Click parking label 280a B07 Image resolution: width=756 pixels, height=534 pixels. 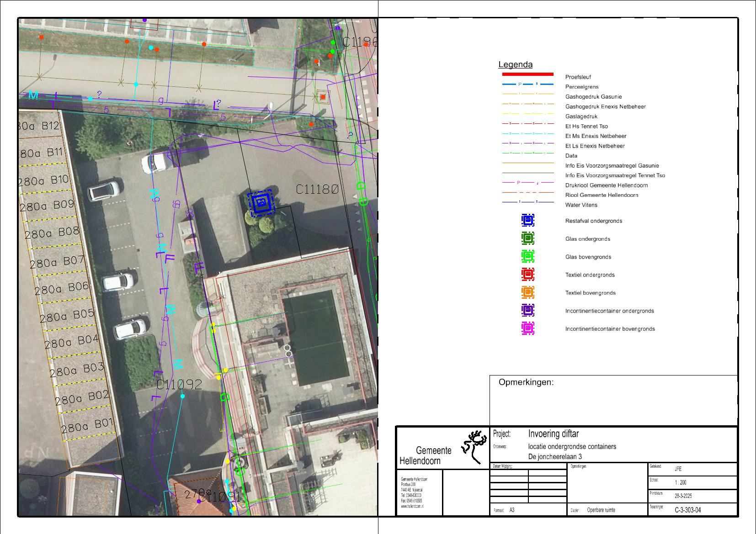(57, 262)
